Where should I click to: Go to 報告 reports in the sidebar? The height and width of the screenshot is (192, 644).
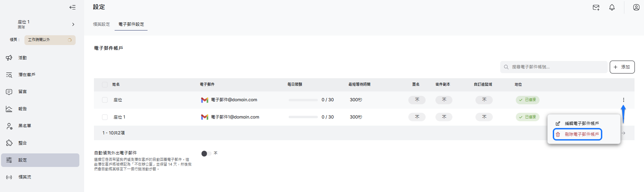pos(22,109)
